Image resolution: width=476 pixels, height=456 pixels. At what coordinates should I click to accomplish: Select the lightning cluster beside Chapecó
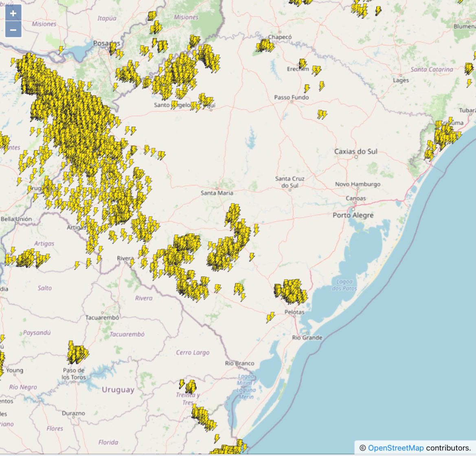tap(265, 45)
